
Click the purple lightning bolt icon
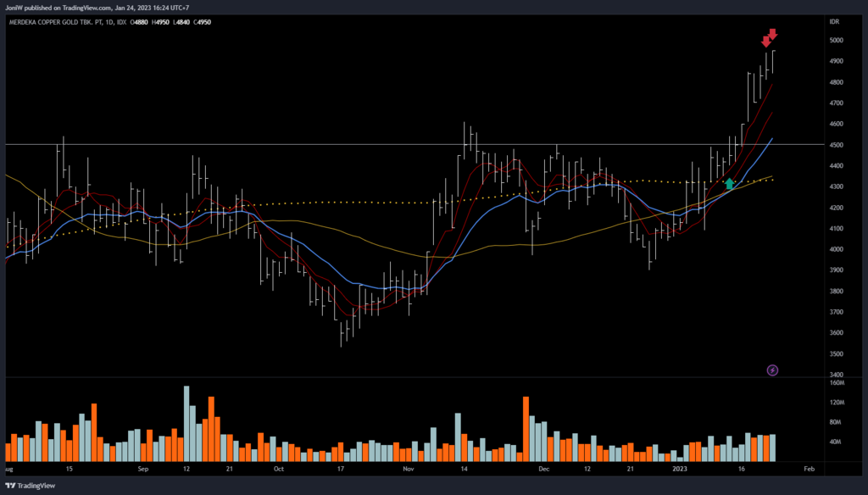[772, 370]
